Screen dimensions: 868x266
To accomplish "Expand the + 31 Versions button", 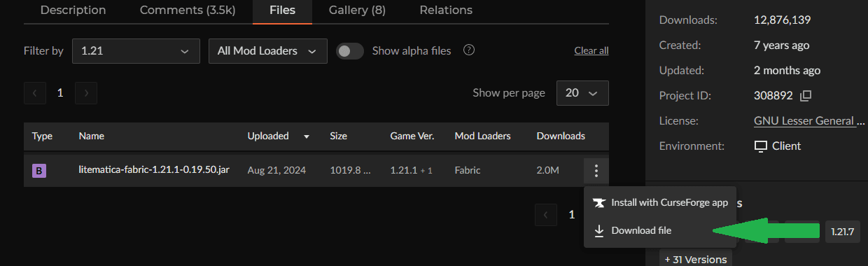I will click(696, 259).
